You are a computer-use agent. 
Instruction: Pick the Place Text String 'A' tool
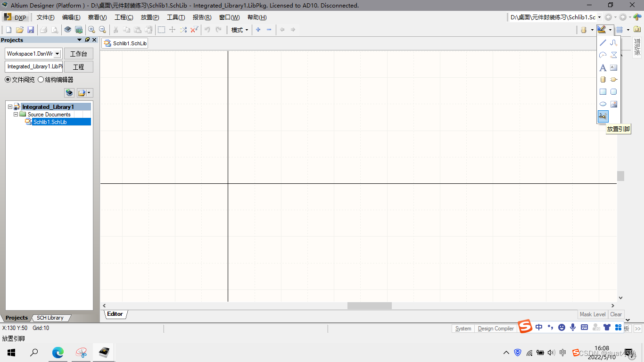[x=603, y=67]
